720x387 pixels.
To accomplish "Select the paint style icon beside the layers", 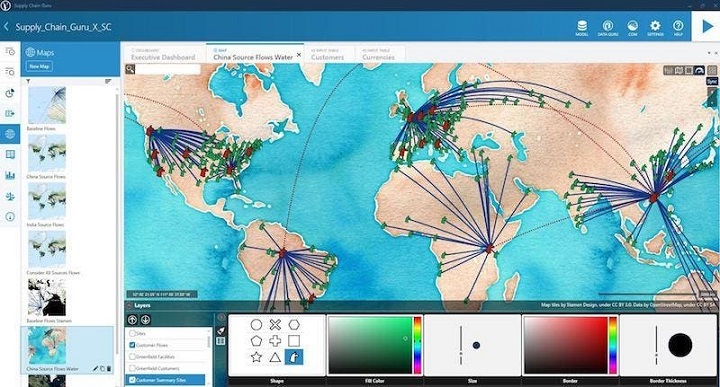I will click(221, 331).
